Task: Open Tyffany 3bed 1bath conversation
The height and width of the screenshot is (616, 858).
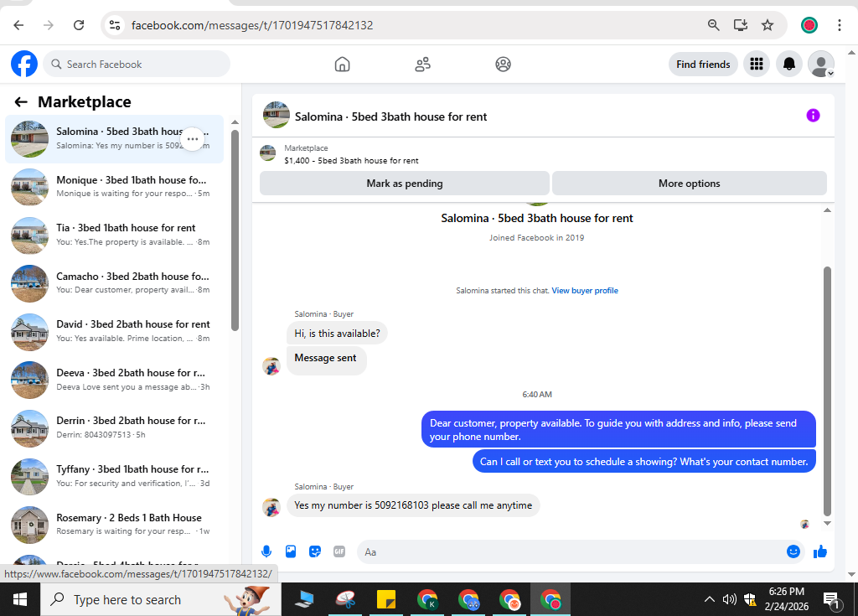Action: pos(114,476)
